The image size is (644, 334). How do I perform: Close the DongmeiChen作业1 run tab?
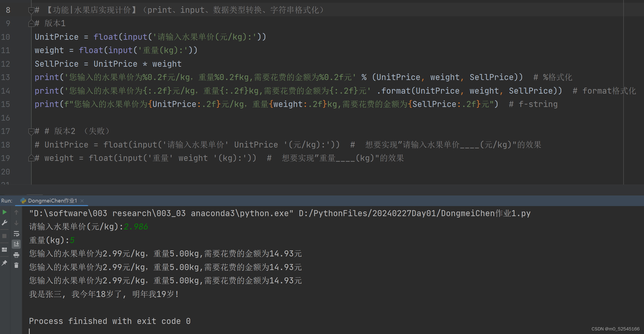pyautogui.click(x=82, y=201)
